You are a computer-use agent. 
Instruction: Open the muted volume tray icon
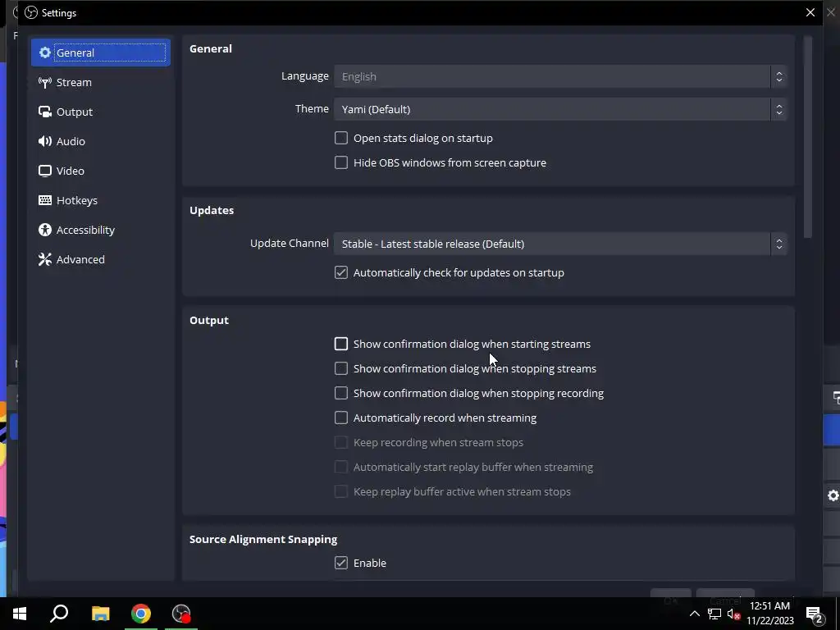click(x=733, y=614)
